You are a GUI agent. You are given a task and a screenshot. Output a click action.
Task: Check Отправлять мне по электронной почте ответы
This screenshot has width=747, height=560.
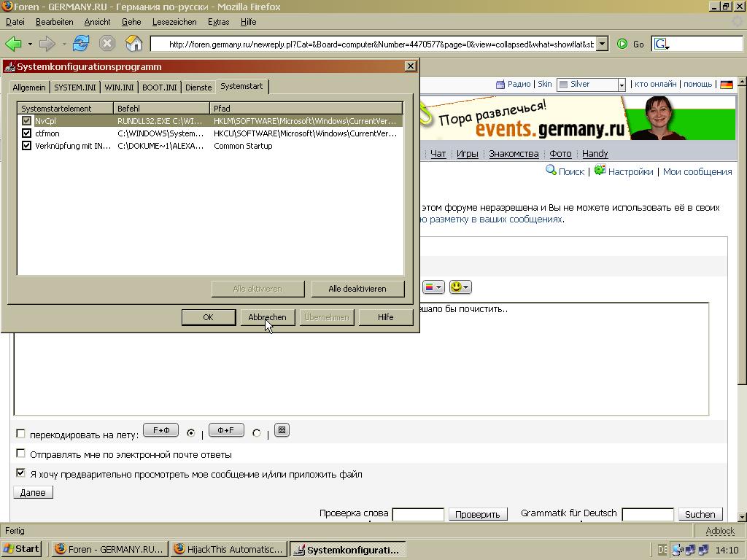coord(20,454)
